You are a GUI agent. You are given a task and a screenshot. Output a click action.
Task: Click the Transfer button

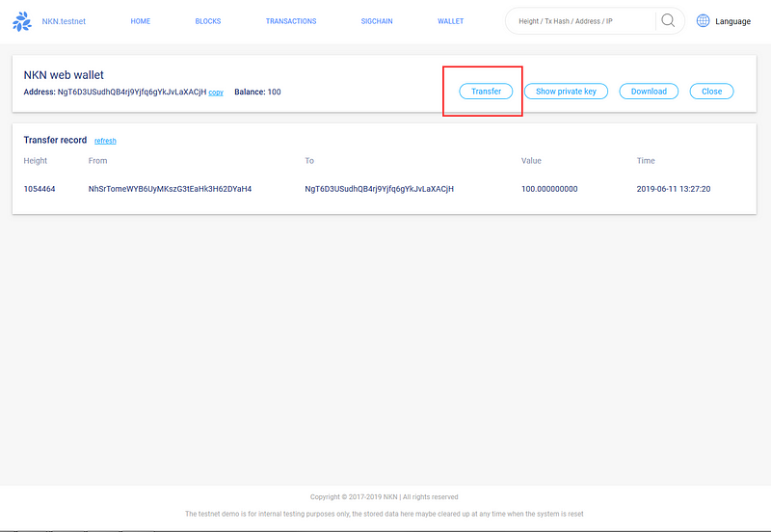coord(486,92)
